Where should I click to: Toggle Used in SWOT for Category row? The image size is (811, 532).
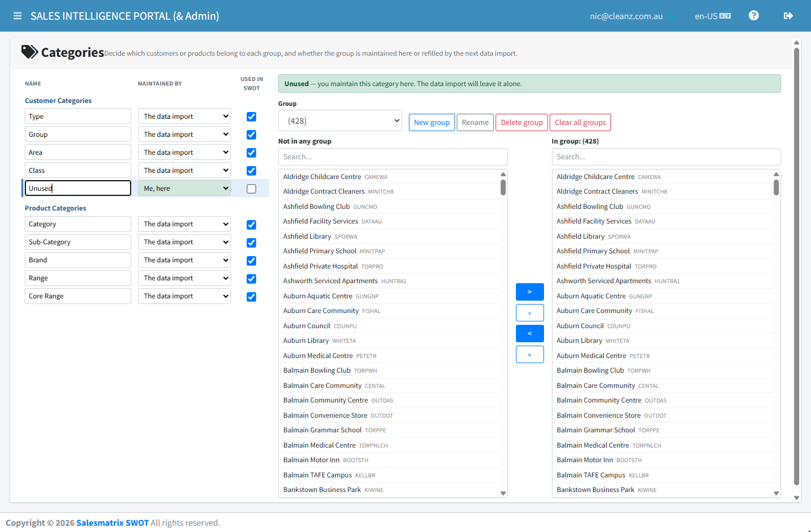click(251, 225)
